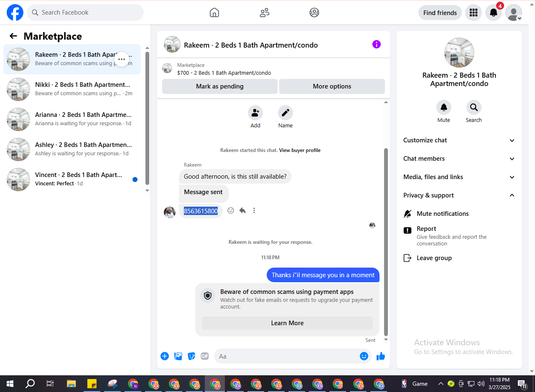
Task: Choose a sticker from the composer
Action: 191,356
